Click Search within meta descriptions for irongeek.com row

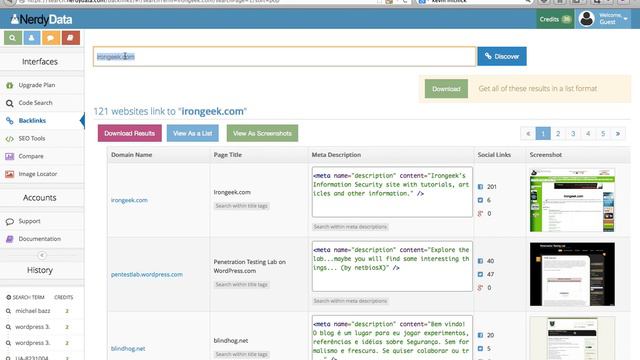click(x=350, y=227)
